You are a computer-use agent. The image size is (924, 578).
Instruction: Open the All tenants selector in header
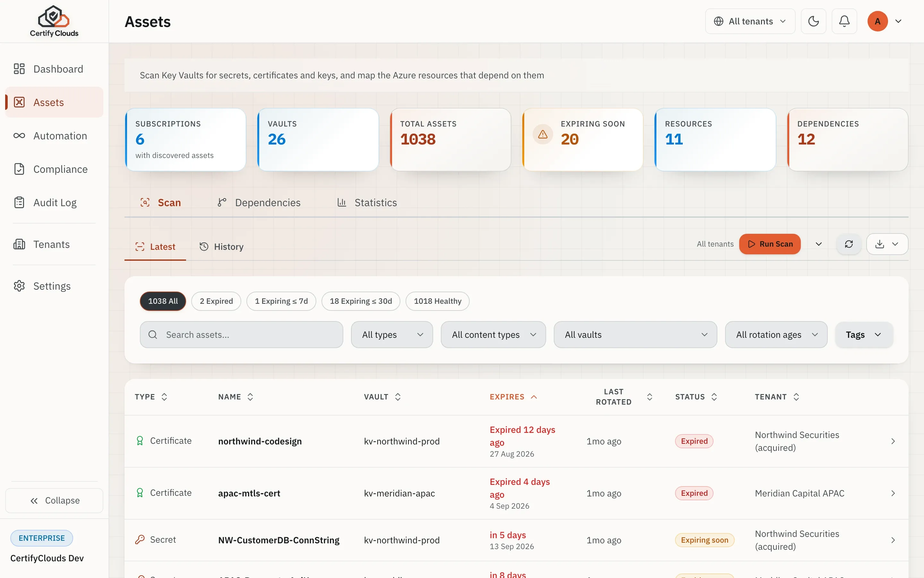coord(750,21)
